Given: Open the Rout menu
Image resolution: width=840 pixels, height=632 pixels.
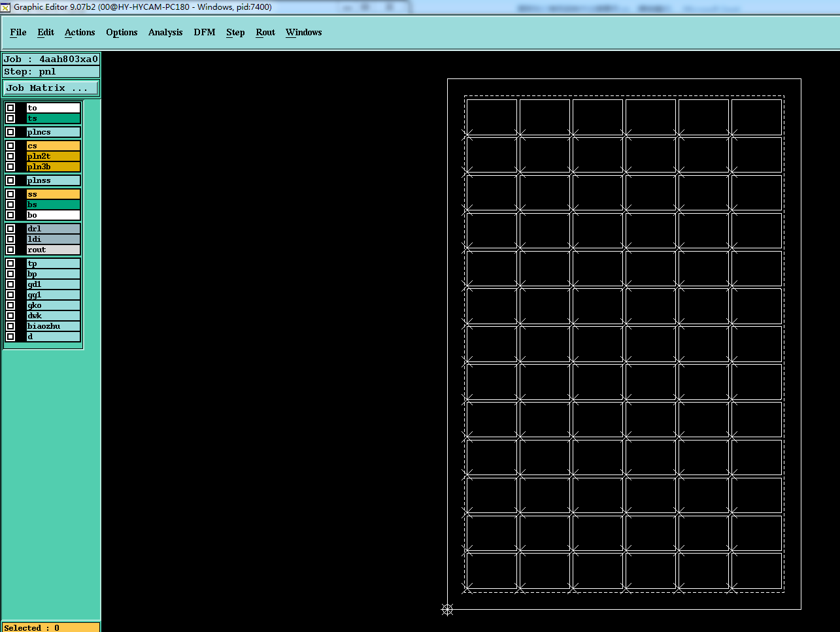Looking at the screenshot, I should coord(265,32).
